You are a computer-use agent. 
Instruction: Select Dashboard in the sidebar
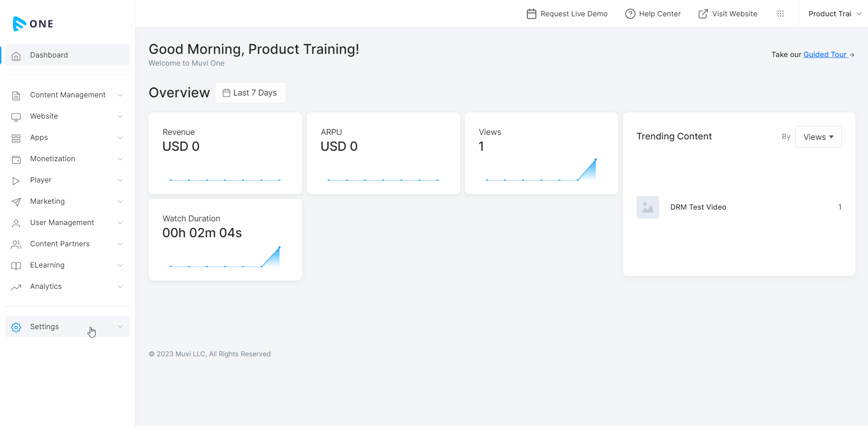[x=67, y=55]
